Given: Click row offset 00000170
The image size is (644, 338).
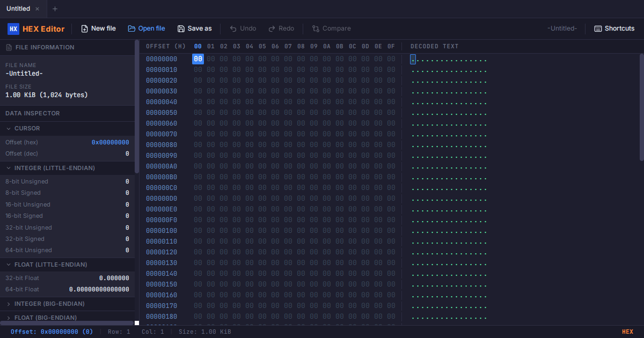Looking at the screenshot, I should 162,306.
